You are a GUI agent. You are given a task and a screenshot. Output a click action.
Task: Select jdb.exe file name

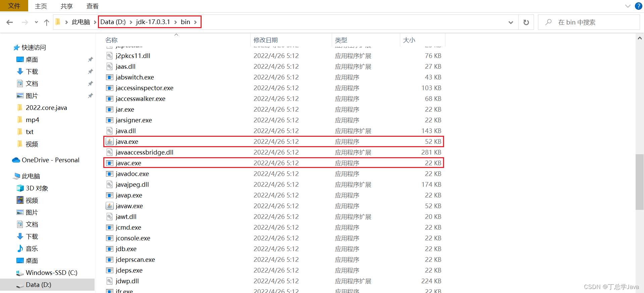click(x=126, y=249)
